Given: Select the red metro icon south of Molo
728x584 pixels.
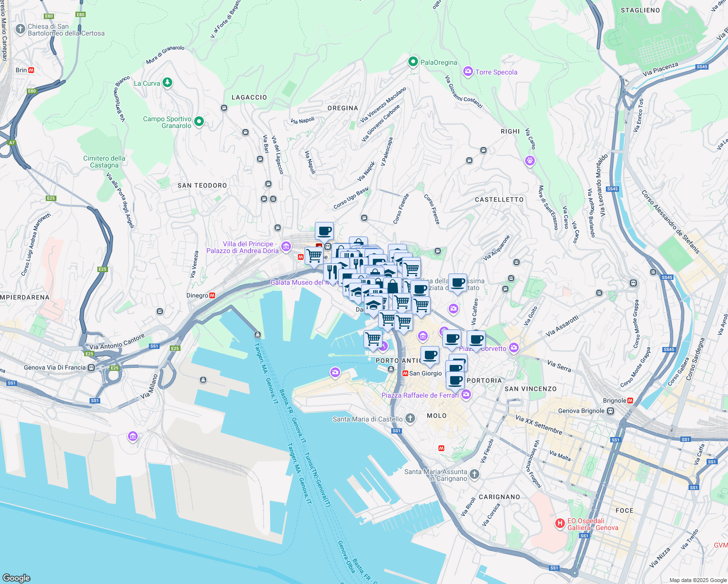Looking at the screenshot, I should pos(441,448).
